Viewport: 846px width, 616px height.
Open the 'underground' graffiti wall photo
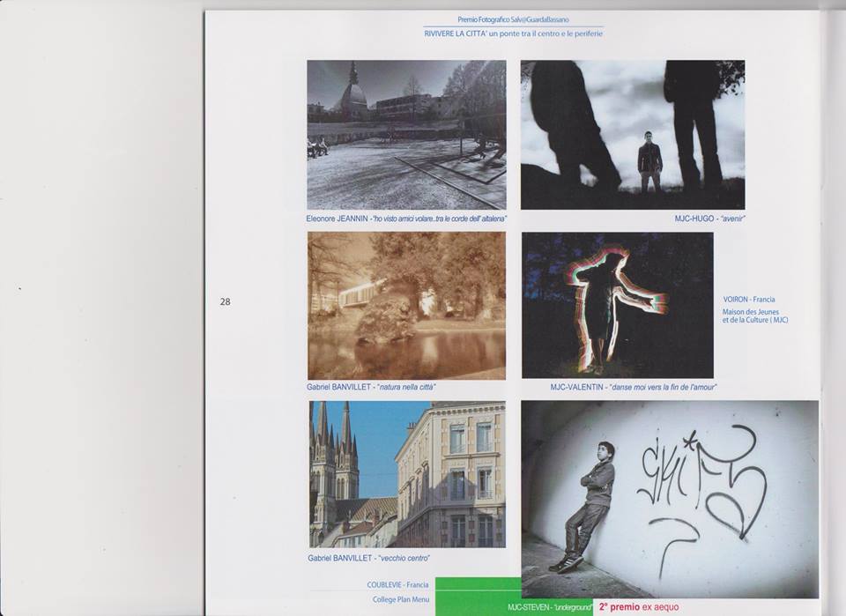(670, 500)
